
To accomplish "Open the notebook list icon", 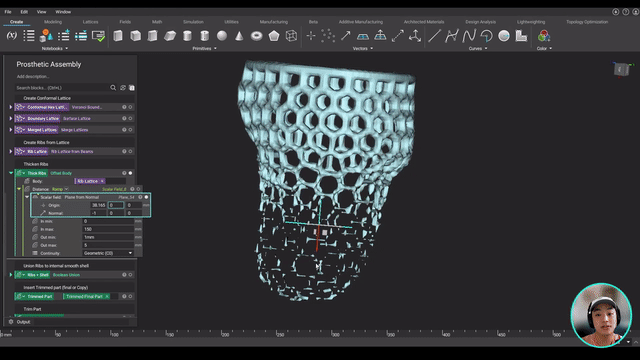I will tap(29, 36).
